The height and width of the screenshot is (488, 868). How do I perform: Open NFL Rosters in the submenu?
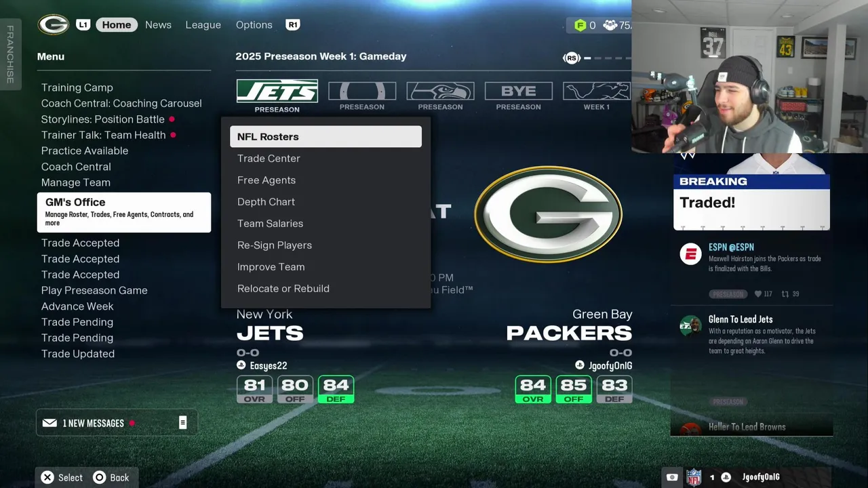[325, 136]
